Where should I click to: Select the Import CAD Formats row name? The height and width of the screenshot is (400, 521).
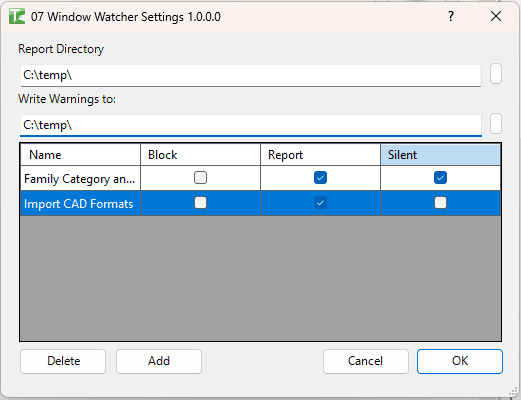pyautogui.click(x=80, y=203)
